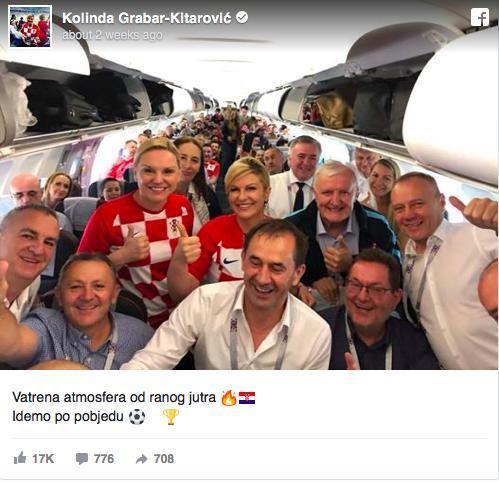
Task: Click the Nike logo on red jersey
Action: click(231, 261)
